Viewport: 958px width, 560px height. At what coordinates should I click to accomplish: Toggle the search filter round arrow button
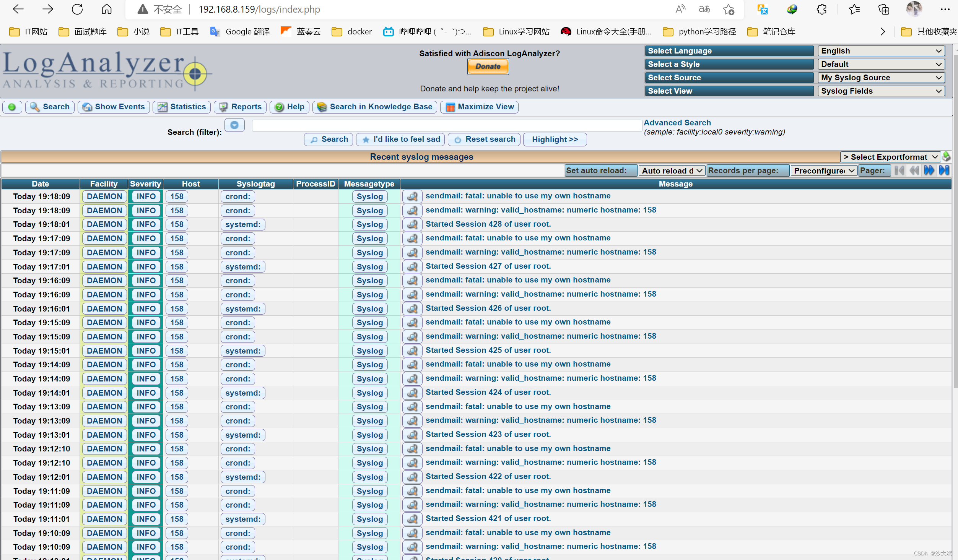[234, 125]
